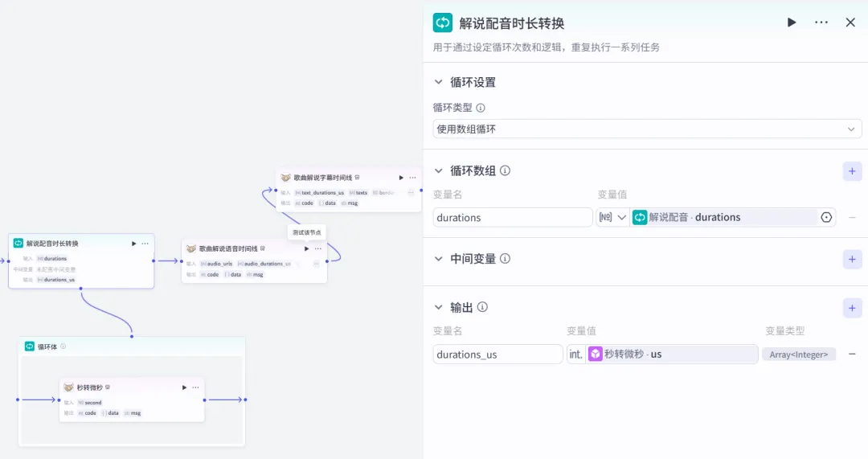Screen dimensions: 868x459
Task: Open the panel header three-dot more menu
Action: 821,23
